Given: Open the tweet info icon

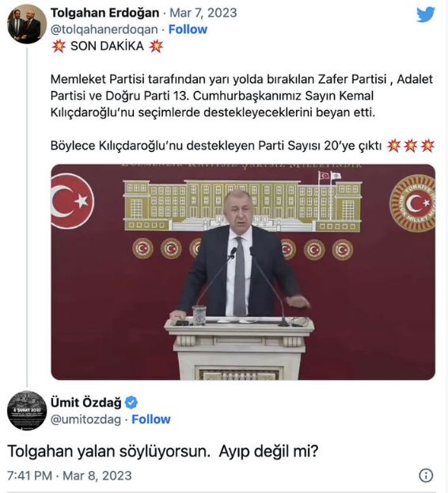Looking at the screenshot, I should [x=426, y=476].
